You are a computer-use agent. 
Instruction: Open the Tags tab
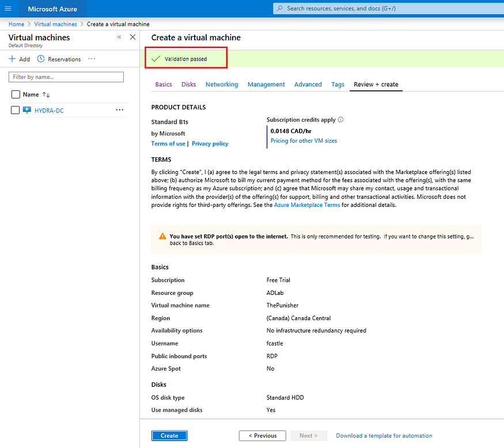pos(338,84)
